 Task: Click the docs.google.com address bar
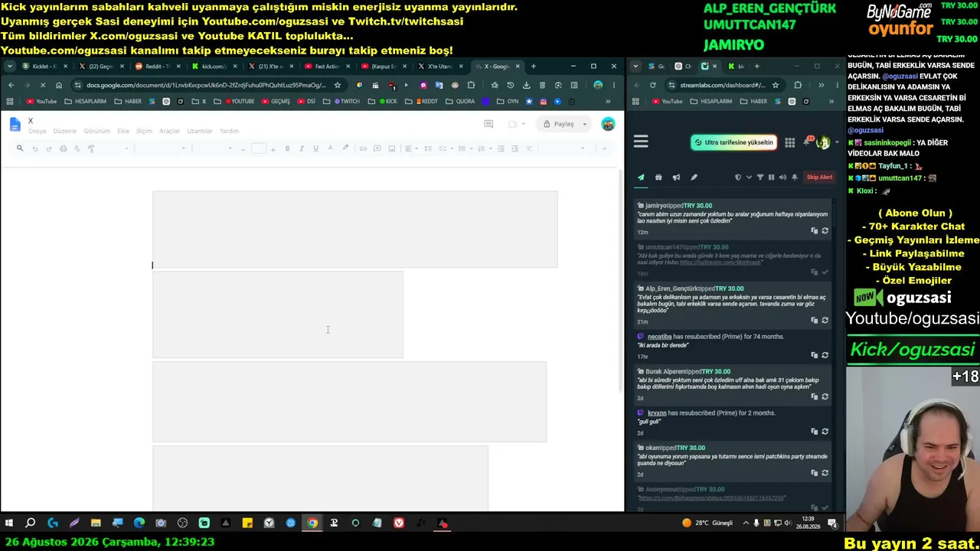click(x=206, y=85)
